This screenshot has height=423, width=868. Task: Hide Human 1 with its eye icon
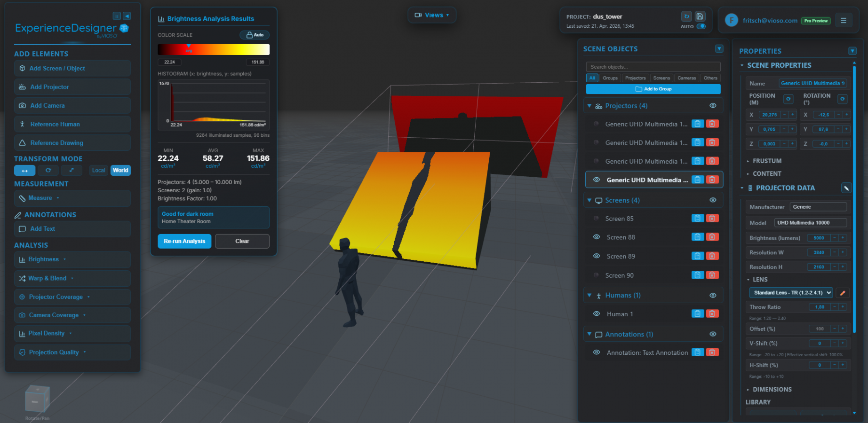pos(596,313)
